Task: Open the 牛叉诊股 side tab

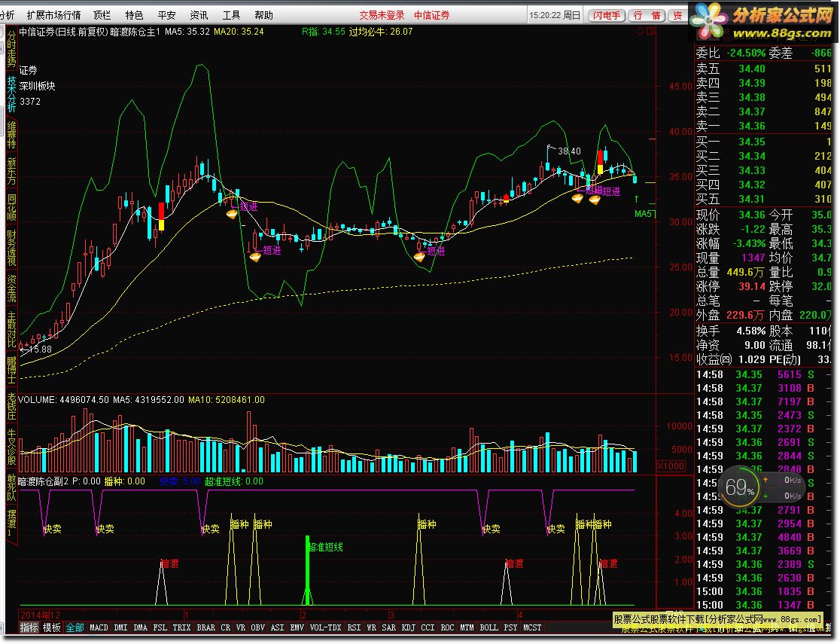Action: (x=12, y=447)
